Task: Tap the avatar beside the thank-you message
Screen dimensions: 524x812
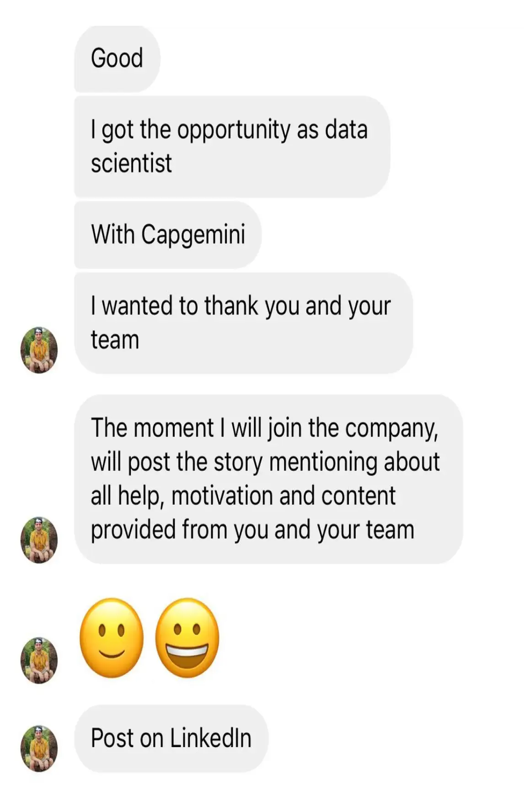Action: pyautogui.click(x=39, y=350)
